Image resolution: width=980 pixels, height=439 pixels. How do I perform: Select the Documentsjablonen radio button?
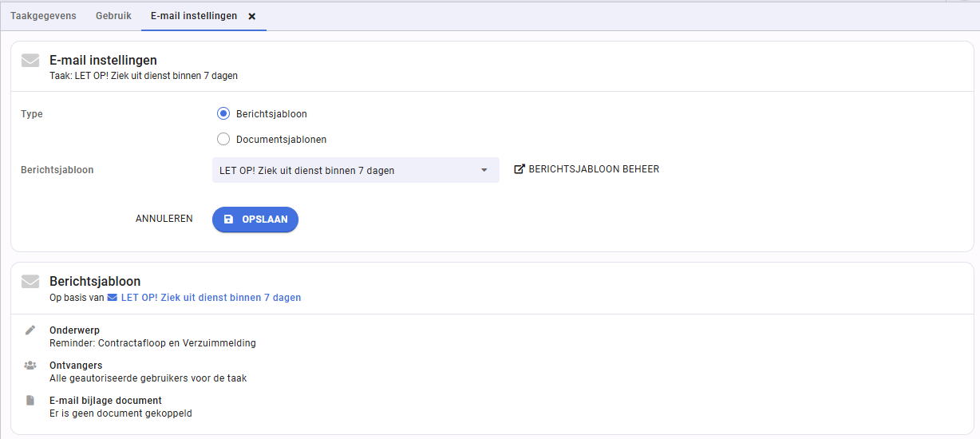coord(223,140)
